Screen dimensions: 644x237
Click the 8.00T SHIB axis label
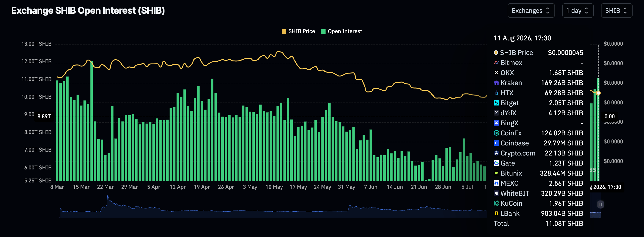pos(38,132)
